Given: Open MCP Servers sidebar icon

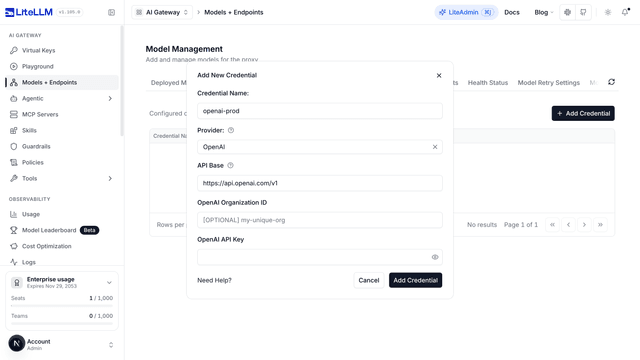Looking at the screenshot, I should [14, 114].
